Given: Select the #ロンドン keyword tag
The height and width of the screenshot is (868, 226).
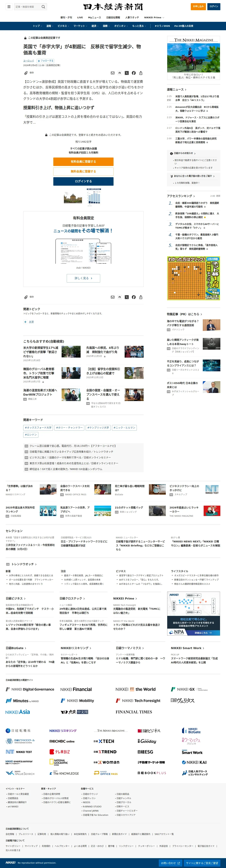Looking at the screenshot, I should coord(31,435).
